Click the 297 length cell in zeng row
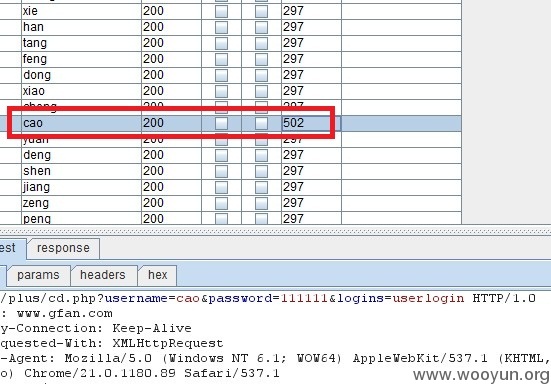Viewport: 551px width, 384px height. [311, 203]
